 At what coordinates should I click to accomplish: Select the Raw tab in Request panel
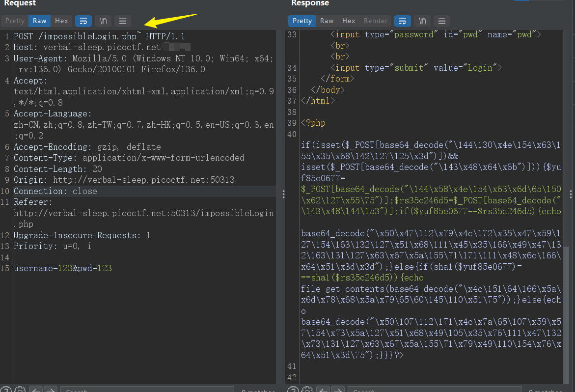tap(40, 21)
